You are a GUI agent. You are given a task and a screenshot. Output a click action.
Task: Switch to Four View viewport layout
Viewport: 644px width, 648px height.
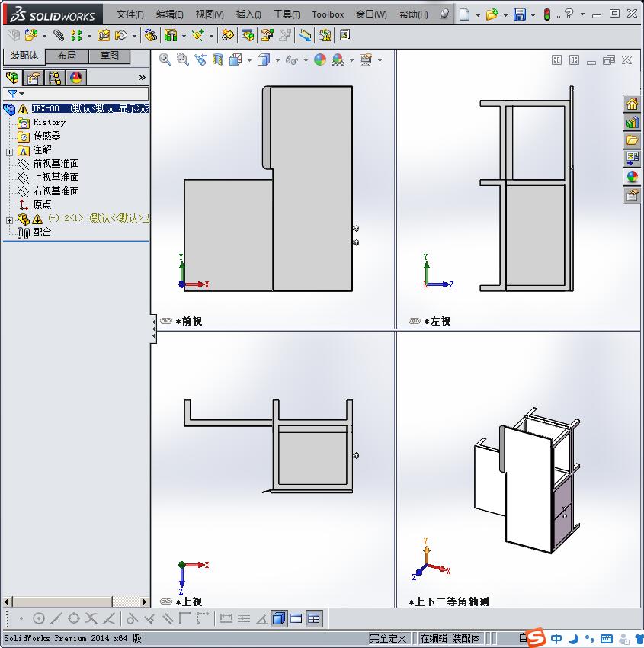314,618
